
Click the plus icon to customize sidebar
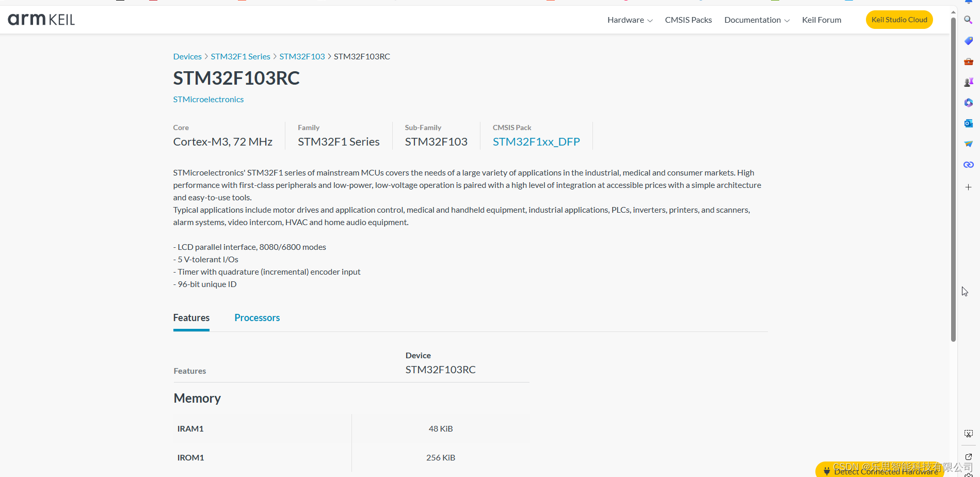click(x=968, y=187)
